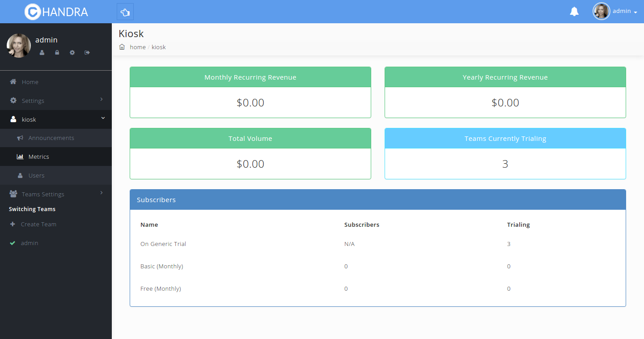644x339 pixels.
Task: Click the sign-out arrow icon
Action: 87,52
